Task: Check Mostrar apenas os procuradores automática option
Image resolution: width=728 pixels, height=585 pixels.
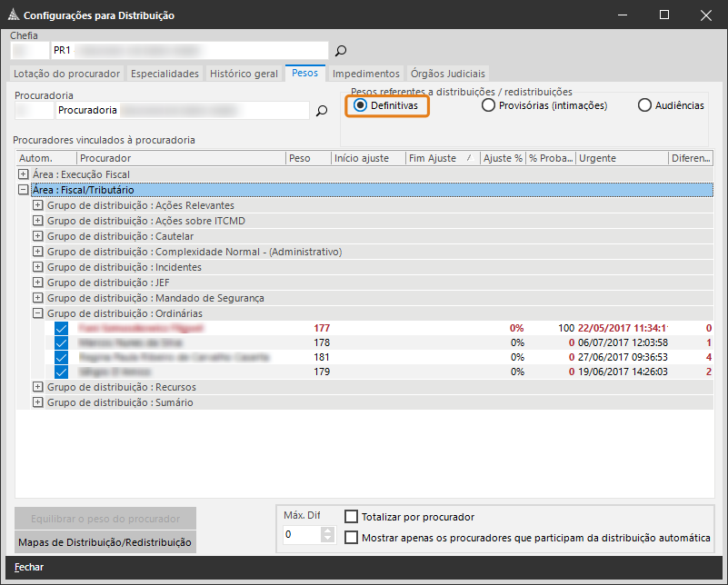Action: click(x=351, y=538)
